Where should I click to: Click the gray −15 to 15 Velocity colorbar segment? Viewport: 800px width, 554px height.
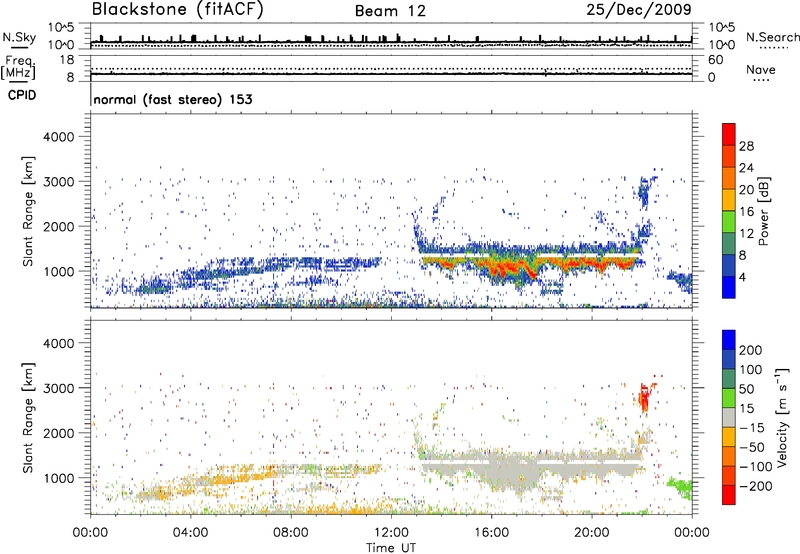coord(729,417)
